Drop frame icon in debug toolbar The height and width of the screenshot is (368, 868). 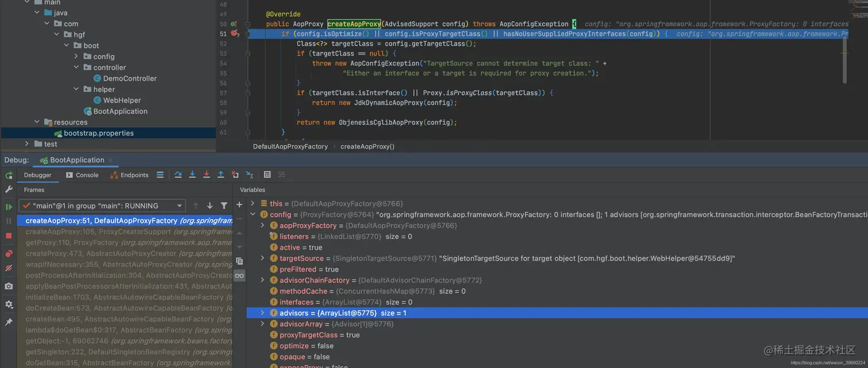point(235,175)
